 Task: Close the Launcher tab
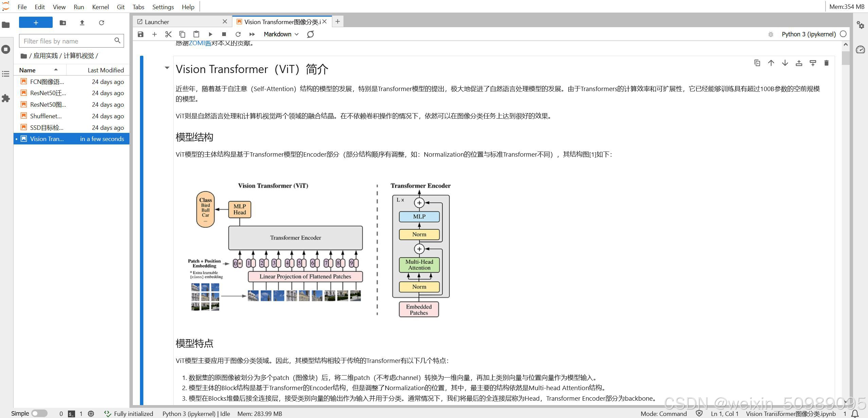click(x=225, y=21)
